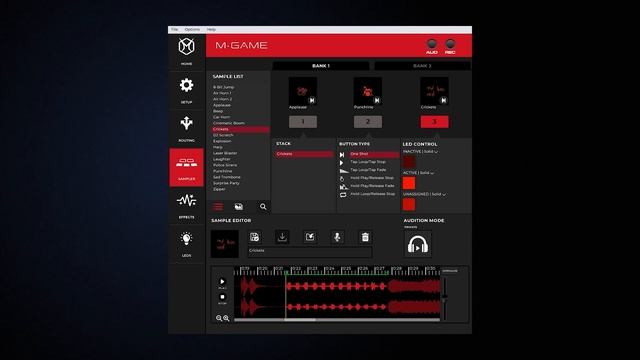Switch sample list to list view
This screenshot has width=640, height=360.
click(218, 207)
